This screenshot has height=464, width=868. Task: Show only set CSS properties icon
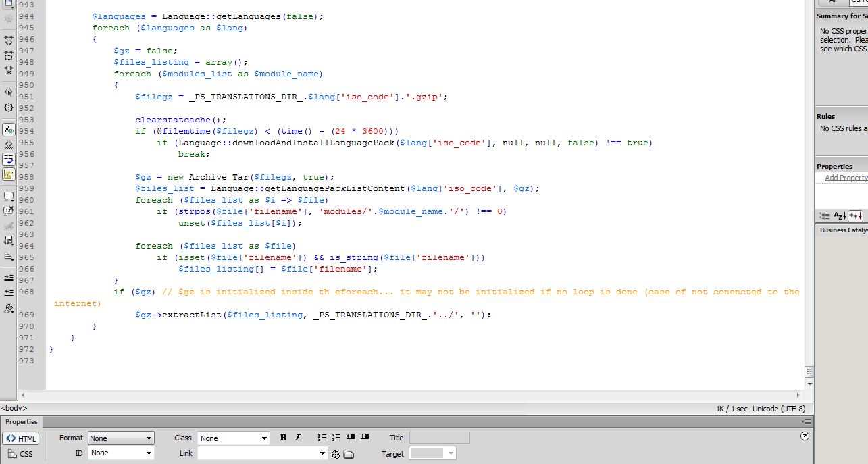[855, 215]
